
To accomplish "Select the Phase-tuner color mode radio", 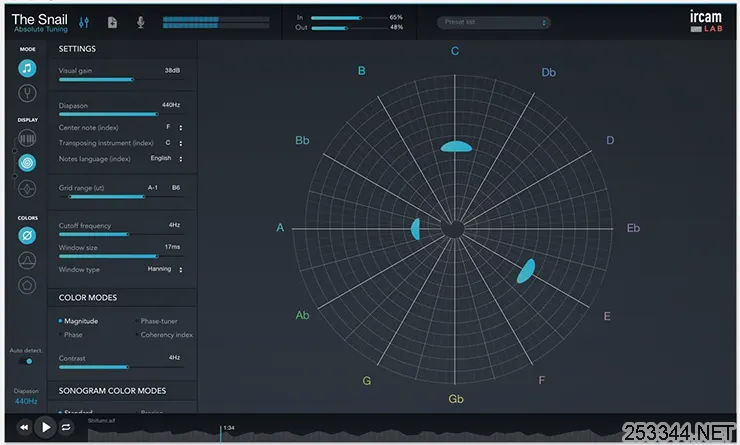I will (156, 321).
